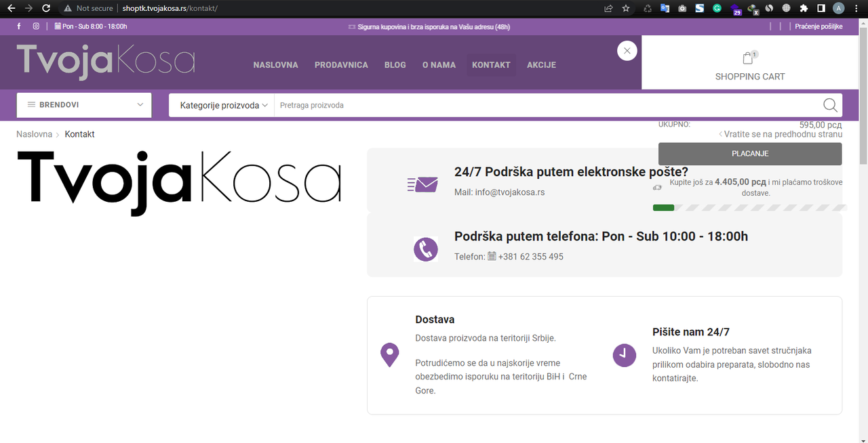Open AKCIJE menu item
Image resolution: width=868 pixels, height=443 pixels.
[541, 65]
